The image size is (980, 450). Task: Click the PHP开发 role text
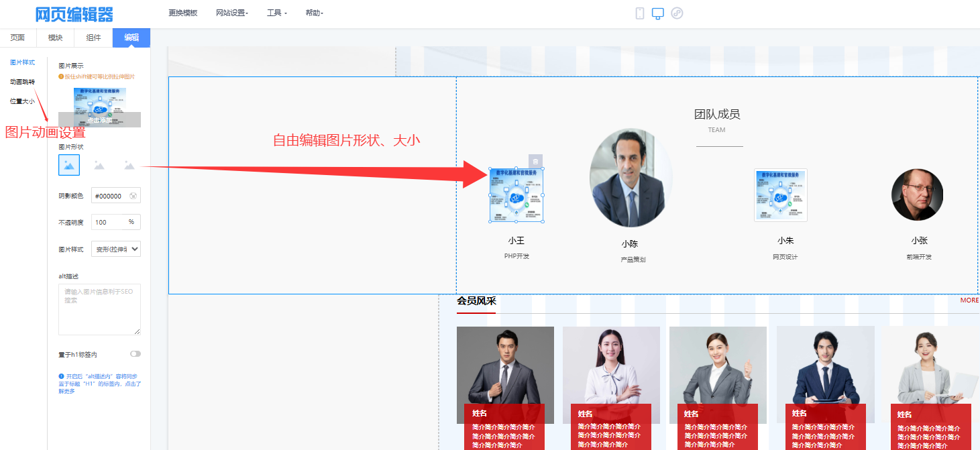point(516,256)
